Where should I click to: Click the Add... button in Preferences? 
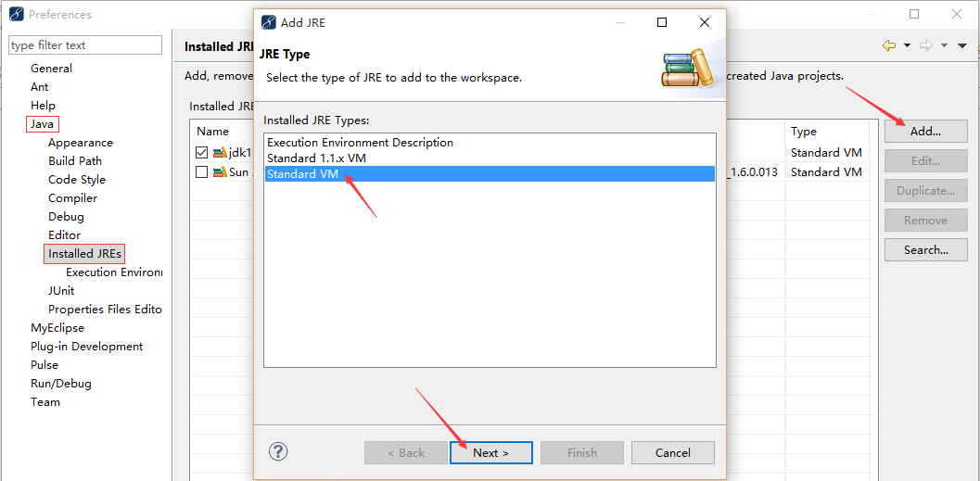click(x=925, y=132)
